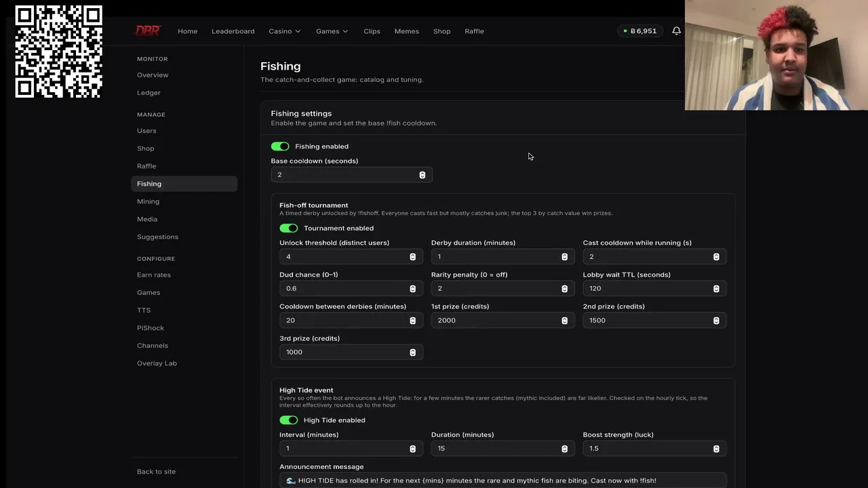
Task: Click the credits balance 6,951 badge
Action: (x=639, y=30)
